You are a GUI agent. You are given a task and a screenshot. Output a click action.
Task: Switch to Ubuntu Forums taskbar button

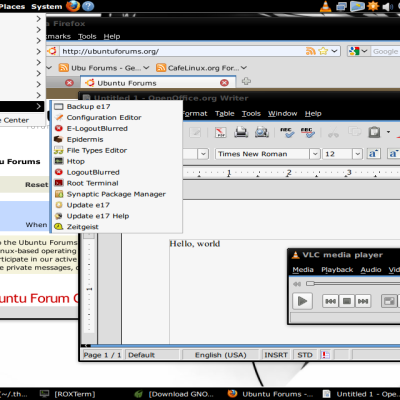point(271,394)
